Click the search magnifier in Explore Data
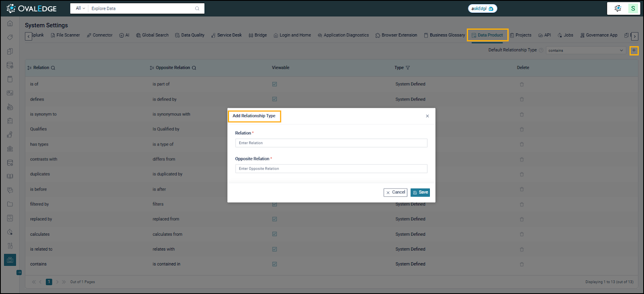 [x=197, y=8]
